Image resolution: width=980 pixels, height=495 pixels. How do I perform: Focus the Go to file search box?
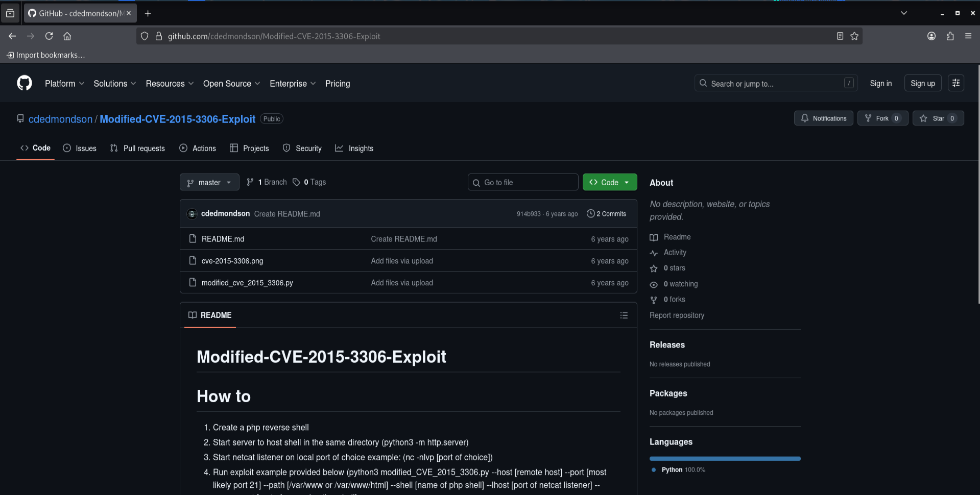[523, 182]
